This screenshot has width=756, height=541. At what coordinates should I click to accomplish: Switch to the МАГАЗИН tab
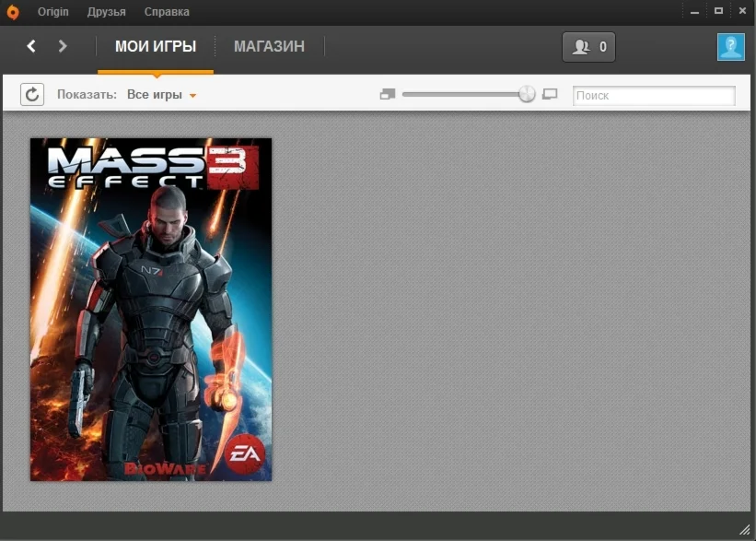(268, 45)
